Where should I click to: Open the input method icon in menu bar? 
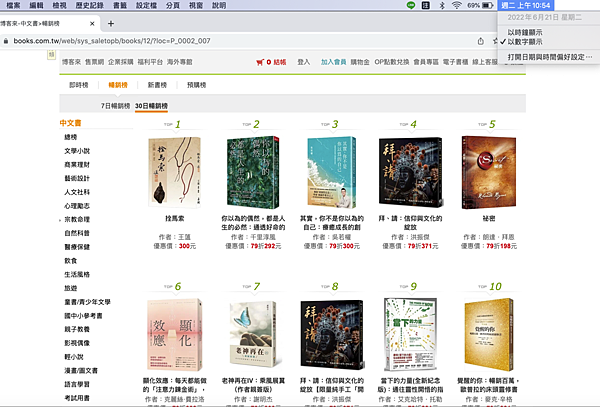(x=426, y=5)
